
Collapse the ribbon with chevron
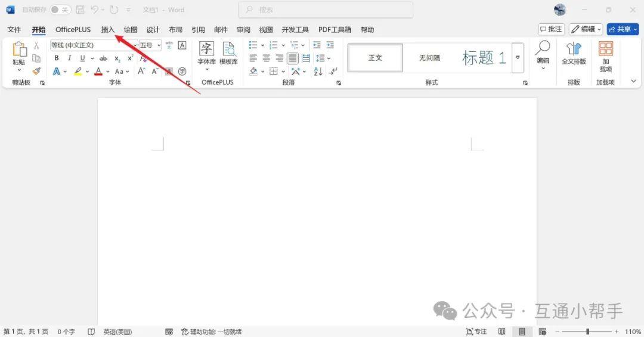tap(633, 81)
